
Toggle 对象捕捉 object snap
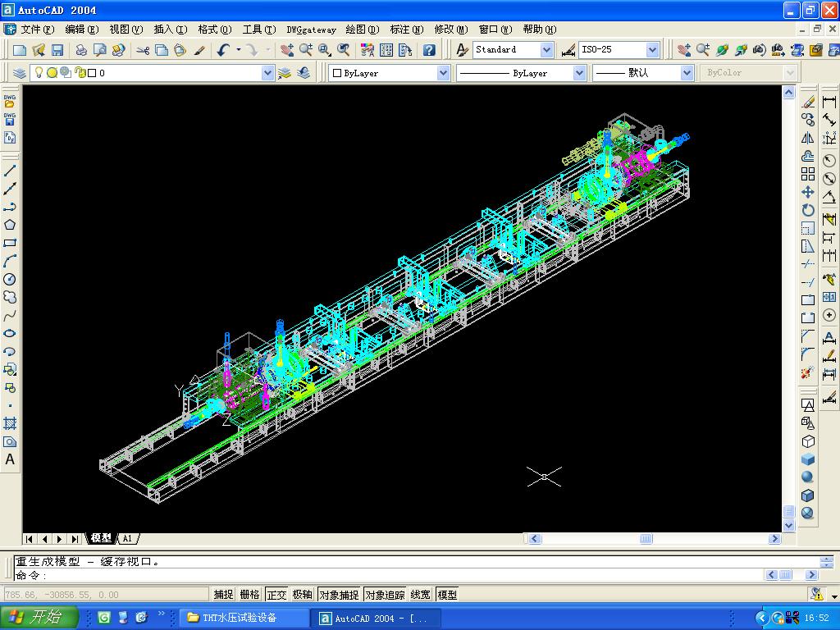(339, 595)
